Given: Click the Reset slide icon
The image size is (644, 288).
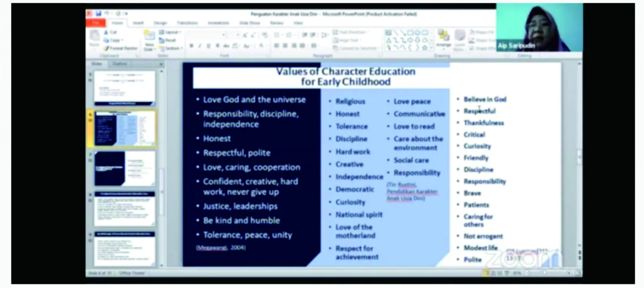Looking at the screenshot, I should (162, 40).
